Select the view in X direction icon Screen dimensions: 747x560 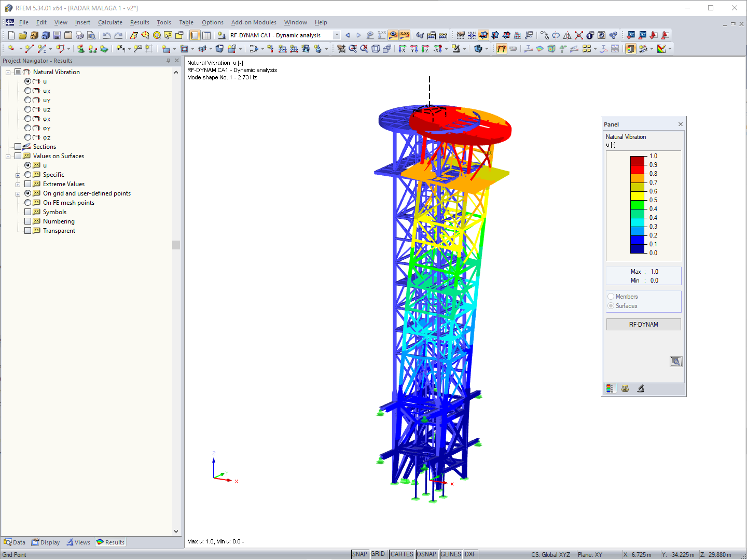pyautogui.click(x=403, y=48)
